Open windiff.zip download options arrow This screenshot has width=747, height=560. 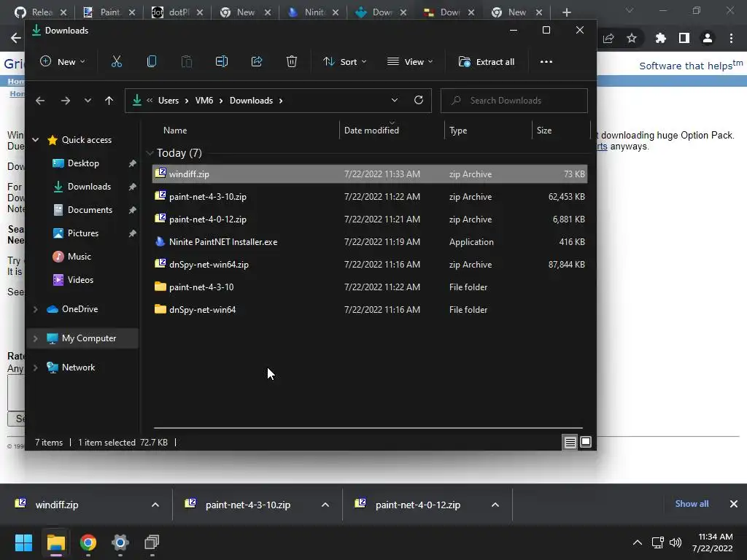coord(155,505)
